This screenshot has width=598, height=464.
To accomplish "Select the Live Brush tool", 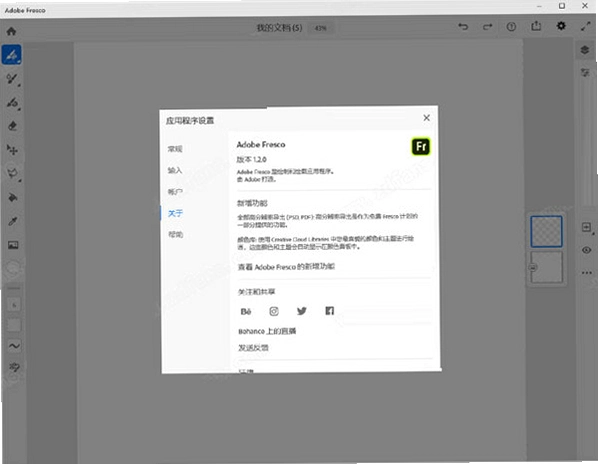I will tap(12, 79).
